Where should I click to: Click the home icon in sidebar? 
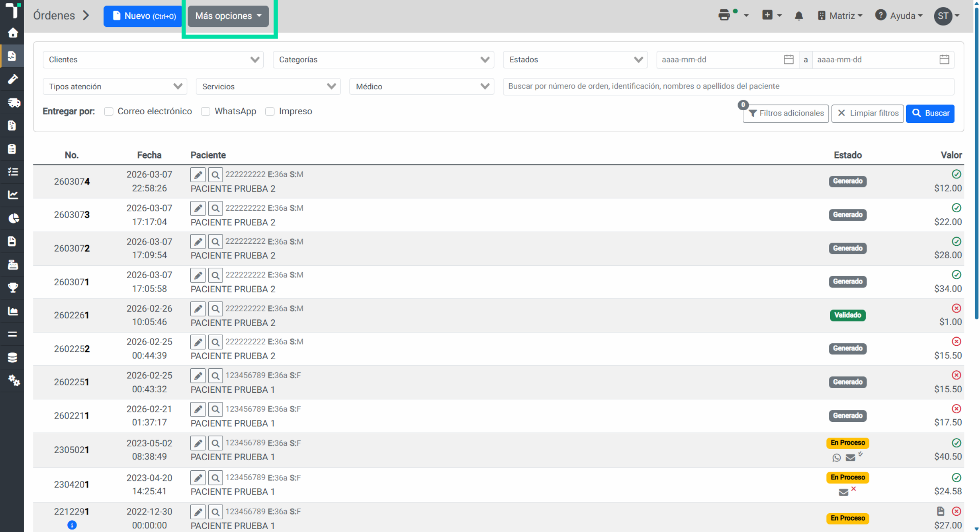point(13,33)
